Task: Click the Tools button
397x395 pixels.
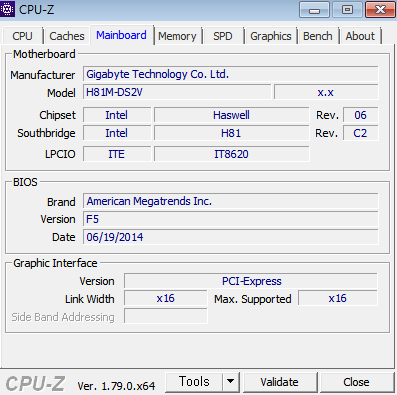Action: (194, 382)
